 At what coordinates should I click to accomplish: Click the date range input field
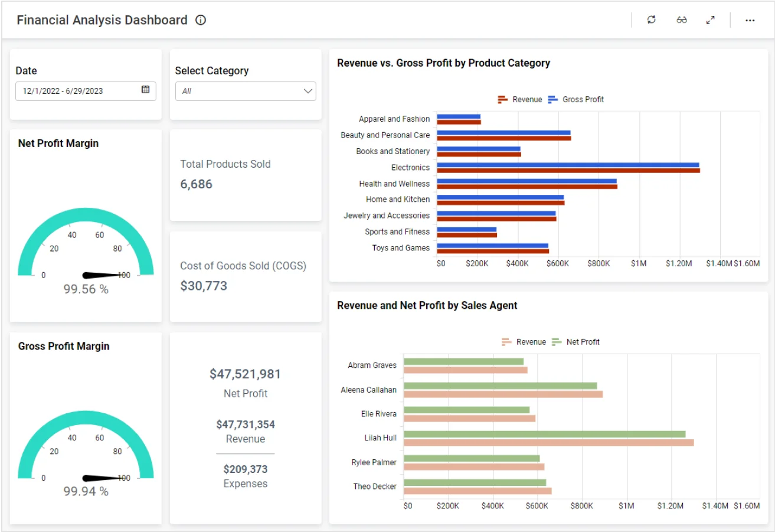pos(86,91)
